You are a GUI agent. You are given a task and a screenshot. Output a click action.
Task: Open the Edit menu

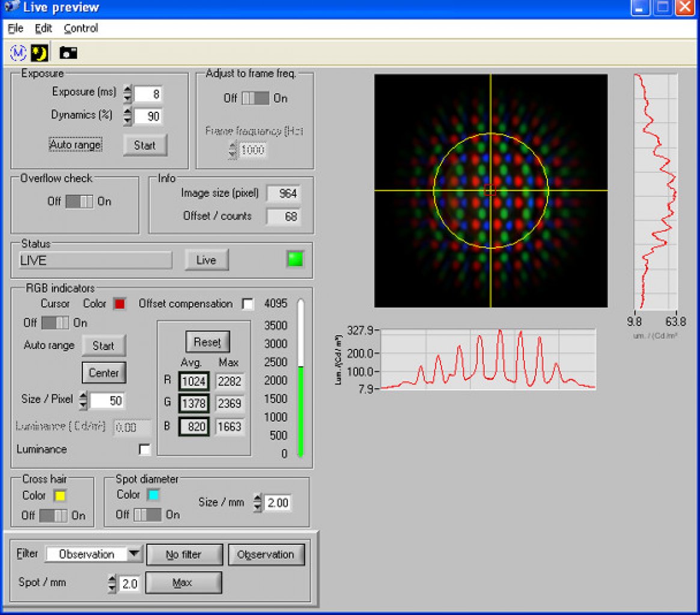[43, 29]
